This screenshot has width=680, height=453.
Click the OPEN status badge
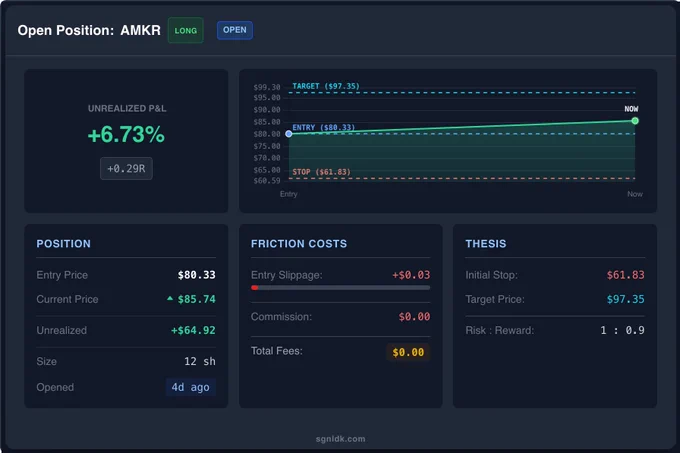click(x=235, y=30)
